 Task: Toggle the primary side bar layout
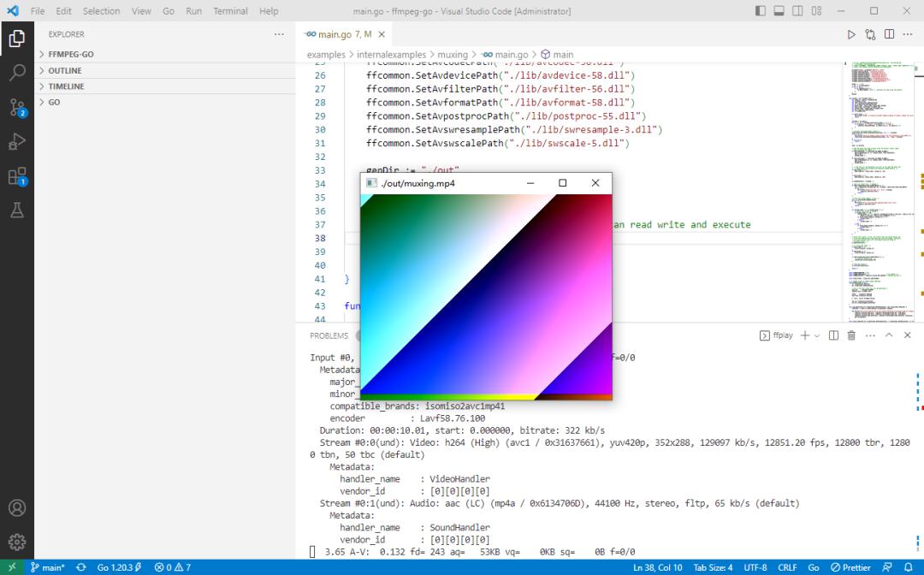point(761,11)
